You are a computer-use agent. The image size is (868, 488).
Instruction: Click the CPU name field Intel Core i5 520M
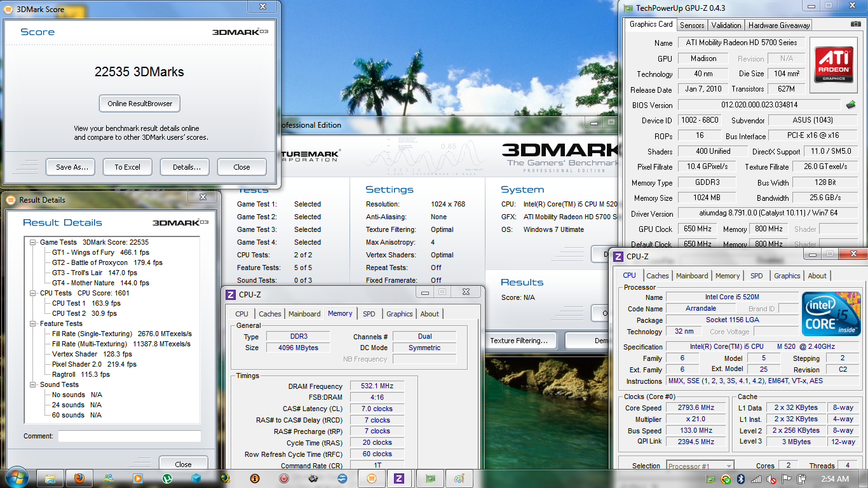(732, 297)
